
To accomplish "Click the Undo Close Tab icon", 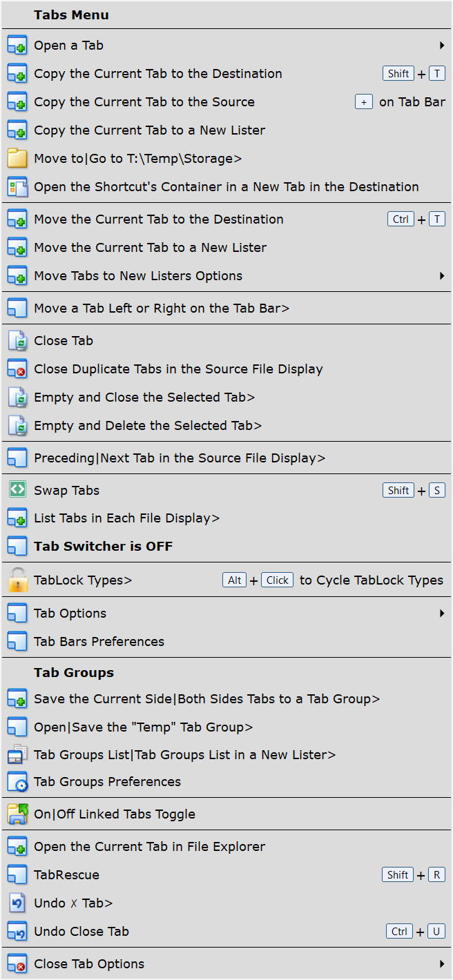I will [x=17, y=932].
